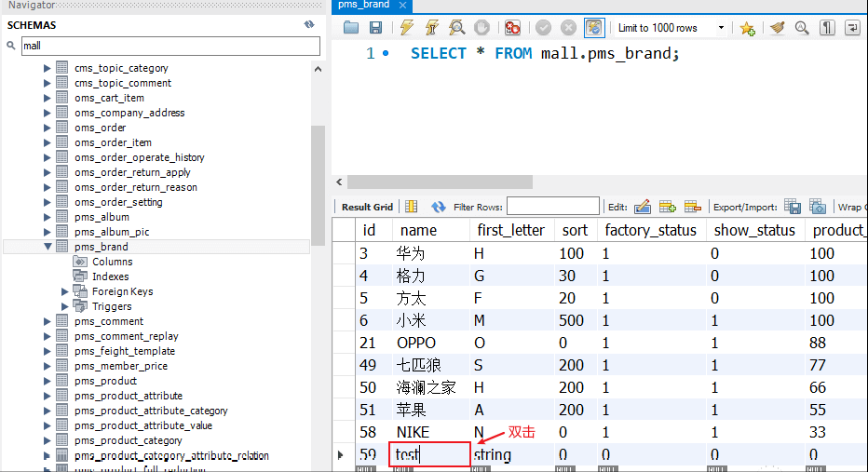Image resolution: width=868 pixels, height=472 pixels.
Task: Toggle the auto-commit mode button
Action: [x=594, y=27]
